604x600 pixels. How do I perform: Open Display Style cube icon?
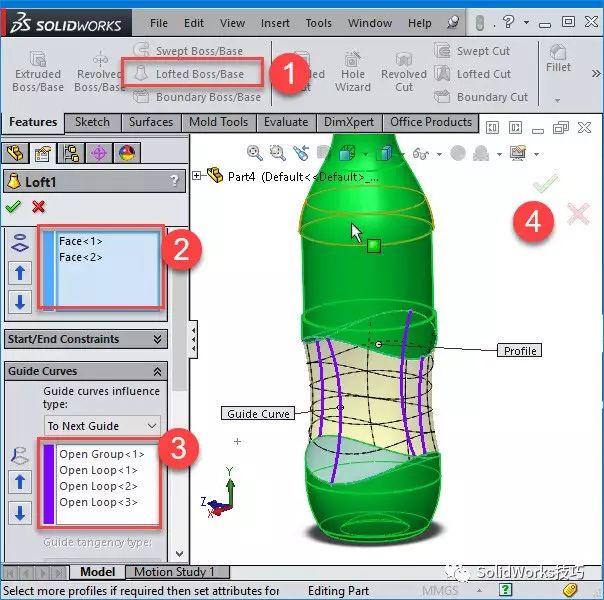coord(384,153)
